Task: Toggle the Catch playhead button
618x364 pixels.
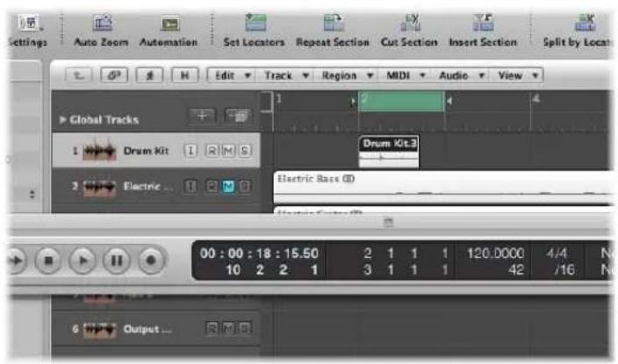Action: [149, 75]
